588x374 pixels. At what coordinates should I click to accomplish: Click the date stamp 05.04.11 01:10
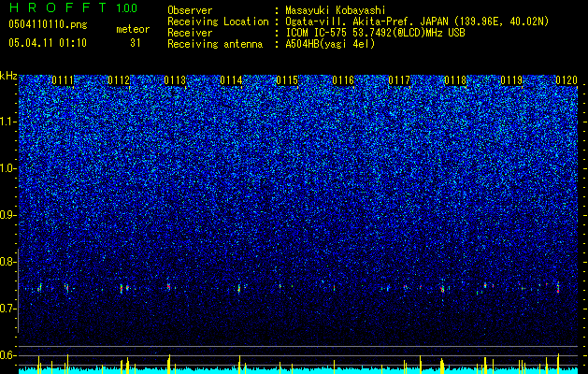(48, 43)
